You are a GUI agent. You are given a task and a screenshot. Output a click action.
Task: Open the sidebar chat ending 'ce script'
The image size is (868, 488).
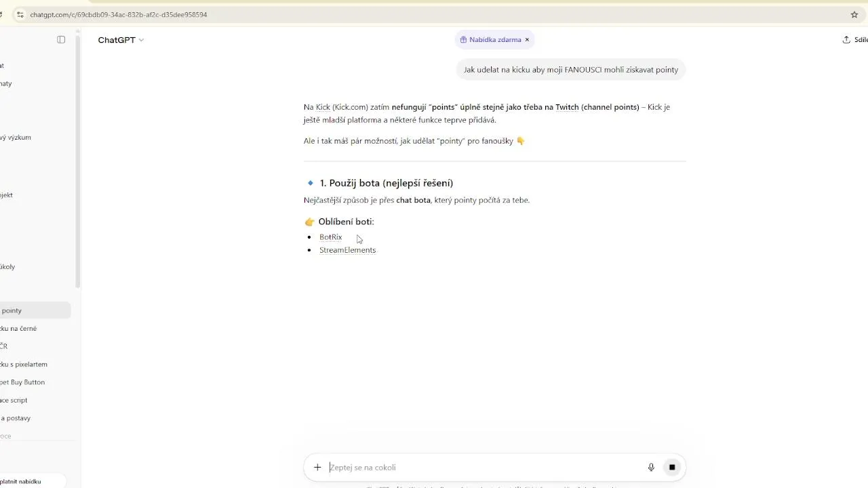tap(34, 401)
